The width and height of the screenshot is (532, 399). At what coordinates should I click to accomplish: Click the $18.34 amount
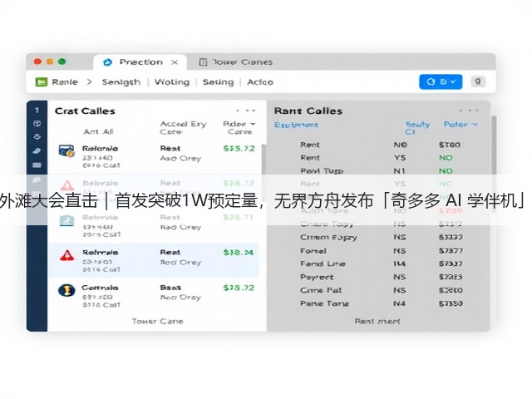(x=239, y=253)
